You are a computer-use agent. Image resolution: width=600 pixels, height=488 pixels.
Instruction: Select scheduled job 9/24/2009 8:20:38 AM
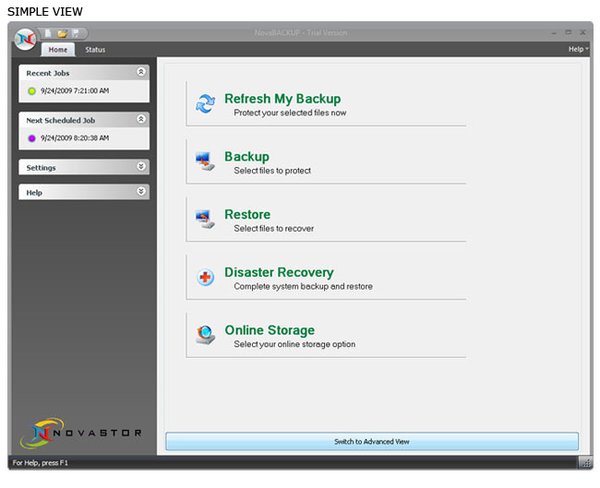[75, 138]
